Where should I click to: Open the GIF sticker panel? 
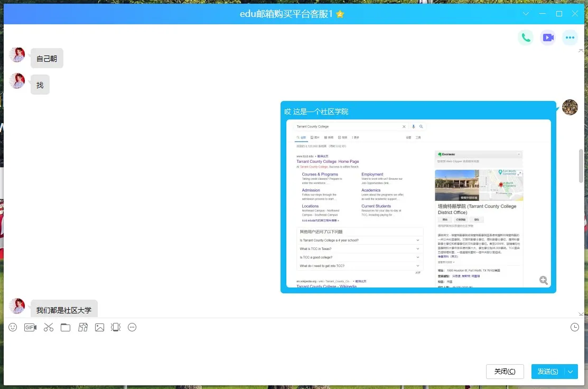(x=30, y=328)
